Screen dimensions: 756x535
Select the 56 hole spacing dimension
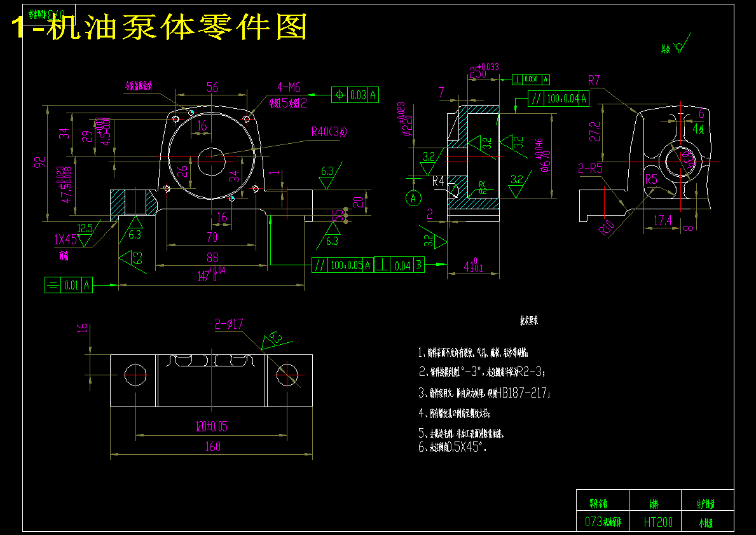click(212, 87)
